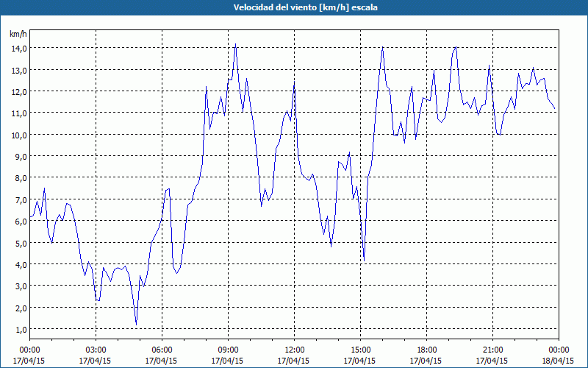Click the '18:00' time label
588x368 pixels.
[426, 350]
